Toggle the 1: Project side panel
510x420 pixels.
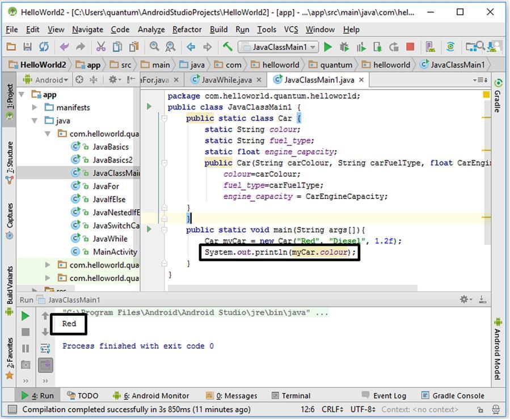(x=10, y=100)
